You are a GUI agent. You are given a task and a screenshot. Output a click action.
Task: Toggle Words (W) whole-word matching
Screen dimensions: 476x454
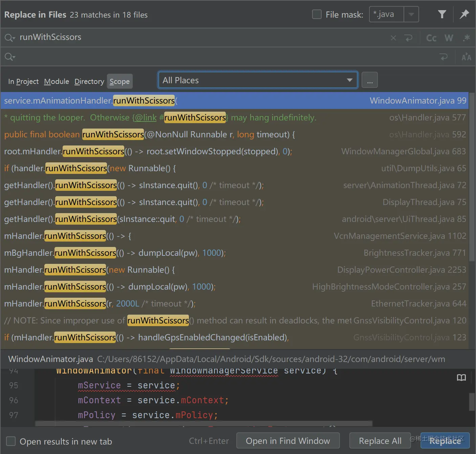[x=449, y=38]
